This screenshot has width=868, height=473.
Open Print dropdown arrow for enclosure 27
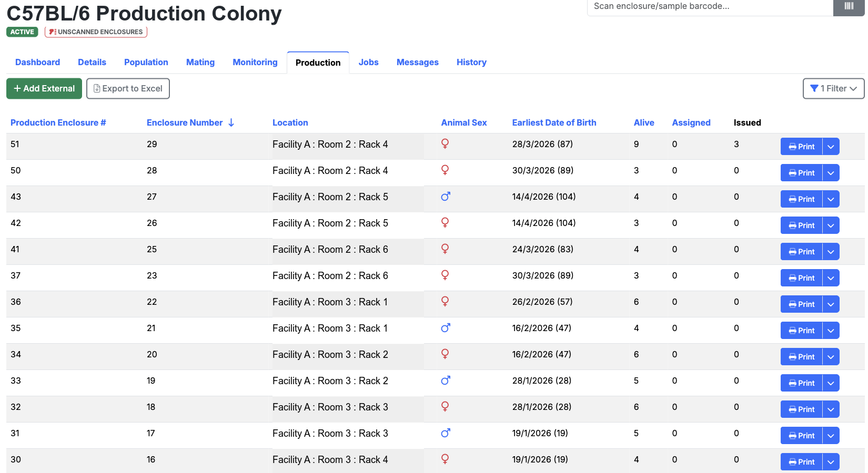[831, 199]
